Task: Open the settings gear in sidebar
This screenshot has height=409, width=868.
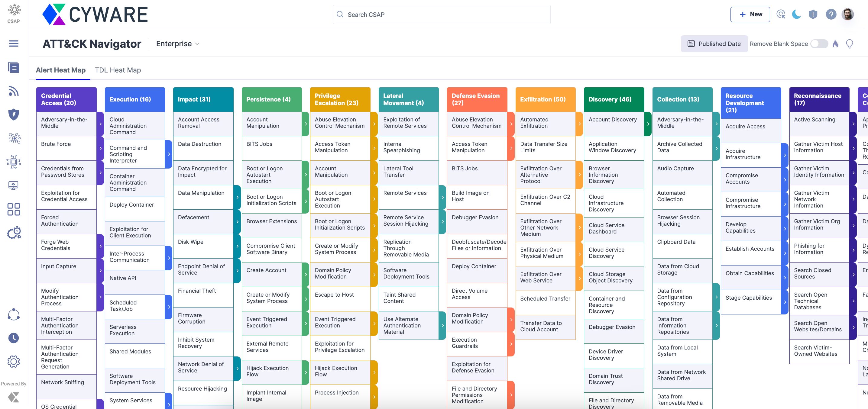Action: tap(14, 362)
